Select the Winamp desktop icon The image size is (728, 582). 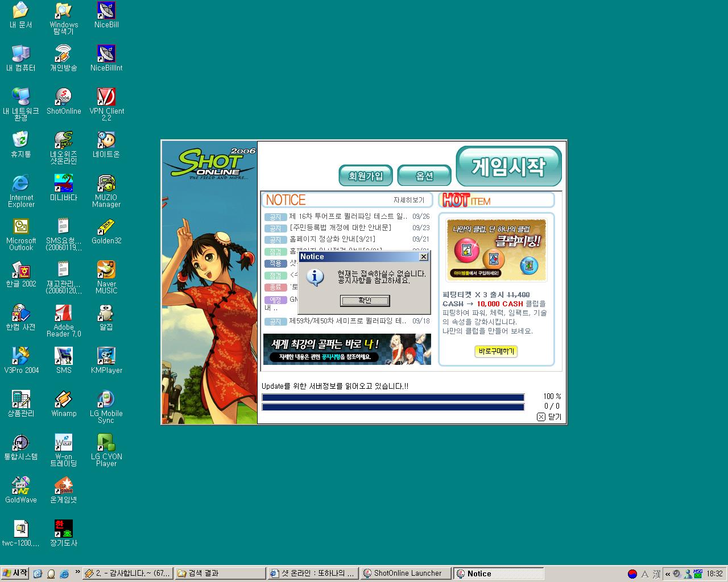[x=64, y=404]
